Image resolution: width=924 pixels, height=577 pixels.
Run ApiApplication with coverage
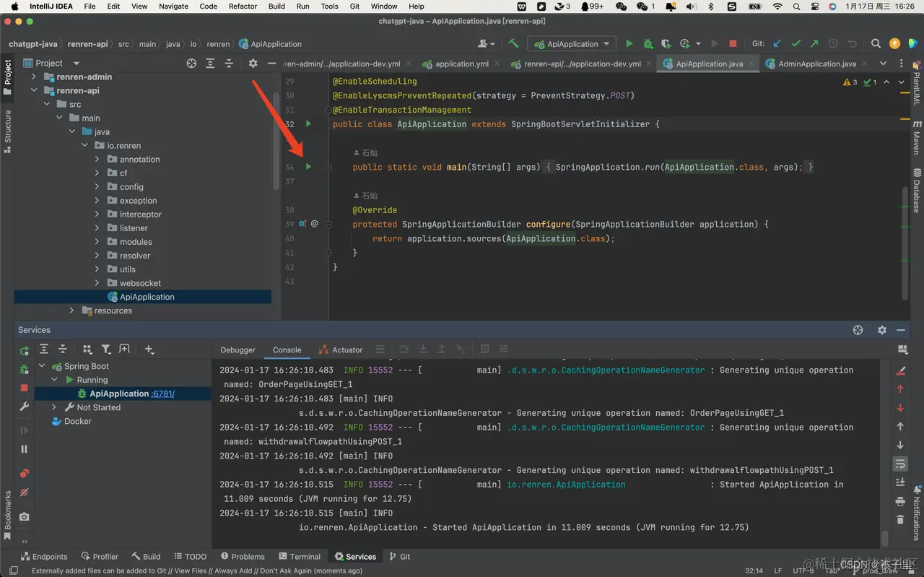pos(666,43)
